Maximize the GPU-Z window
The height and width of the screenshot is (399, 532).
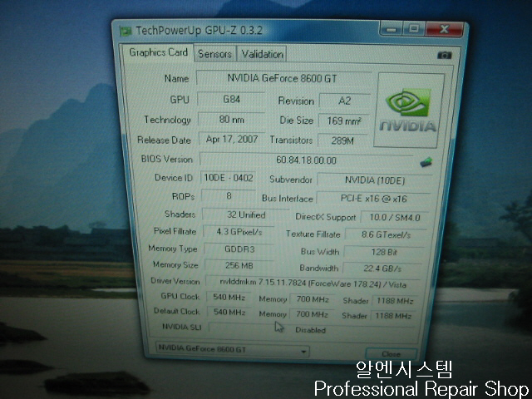pos(414,29)
